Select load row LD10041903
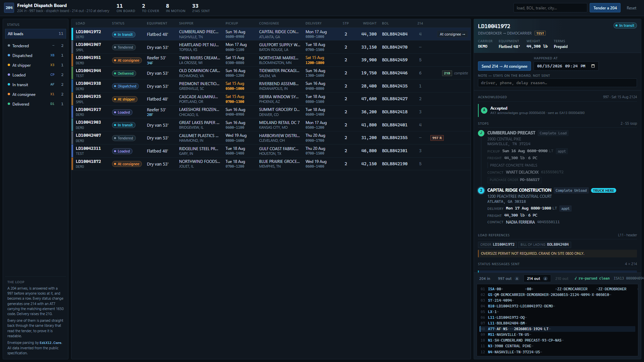Viewport: 644px width, 362px height. coord(270,125)
